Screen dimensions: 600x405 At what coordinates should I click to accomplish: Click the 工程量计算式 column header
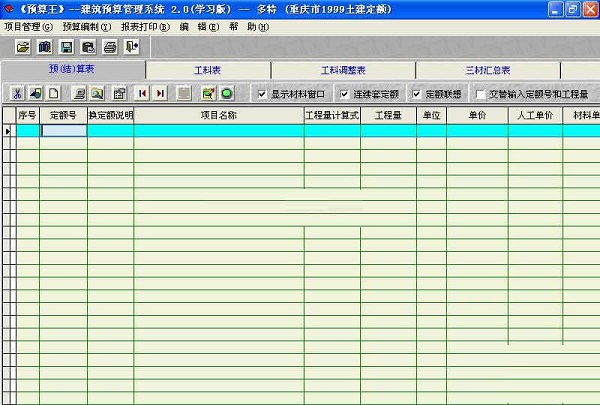[x=332, y=115]
